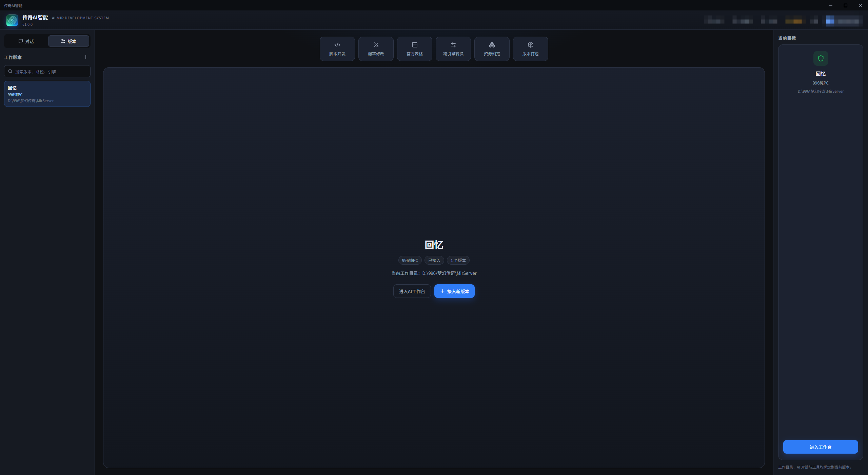The image size is (868, 475).
Task: Focus the 搜索版本、路径、引擎 search field
Action: (47, 71)
